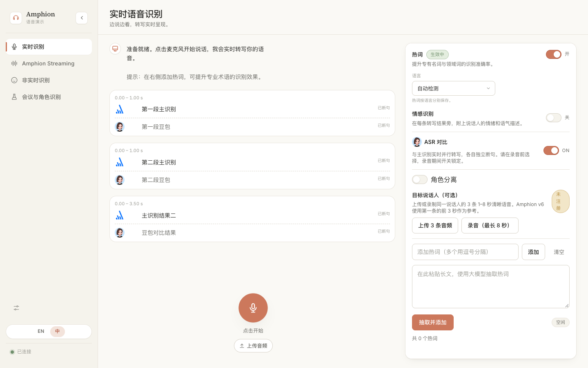Click the 第一段豆包 transcript text
The height and width of the screenshot is (368, 588).
tap(156, 127)
